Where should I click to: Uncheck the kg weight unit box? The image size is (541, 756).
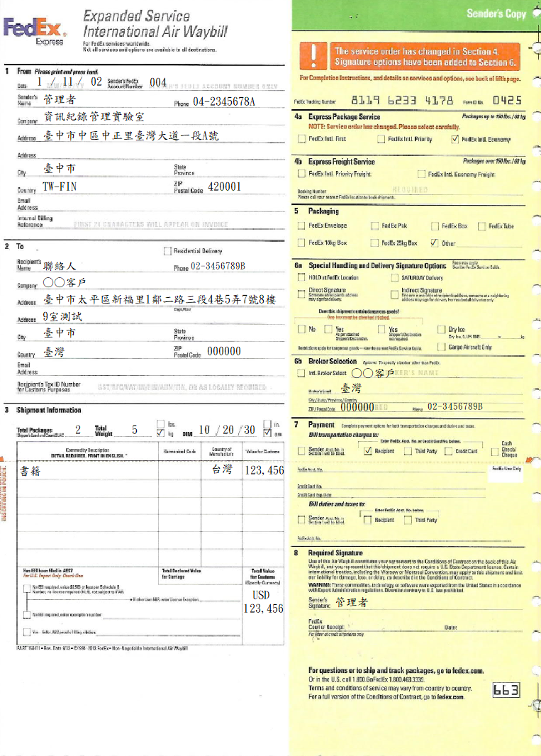pos(160,433)
